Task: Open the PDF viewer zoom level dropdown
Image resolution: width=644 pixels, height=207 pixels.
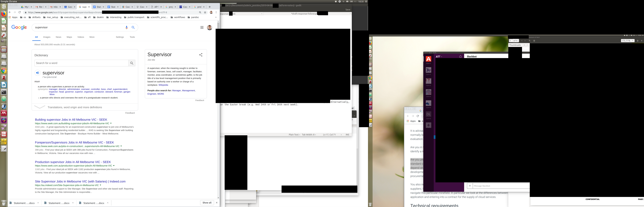Action: 628,41
